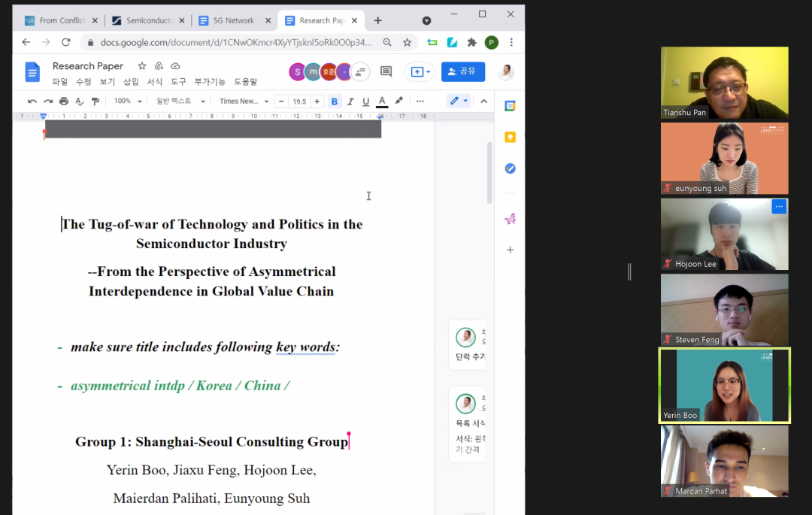Select Yerin Boo's video tile
The image size is (812, 515).
coord(725,386)
